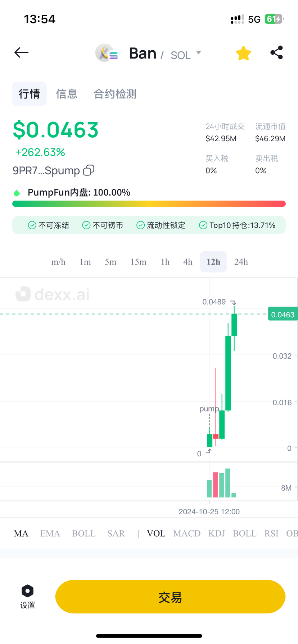
Task: Tap the 流动性锁定 check badge
Action: click(x=161, y=225)
